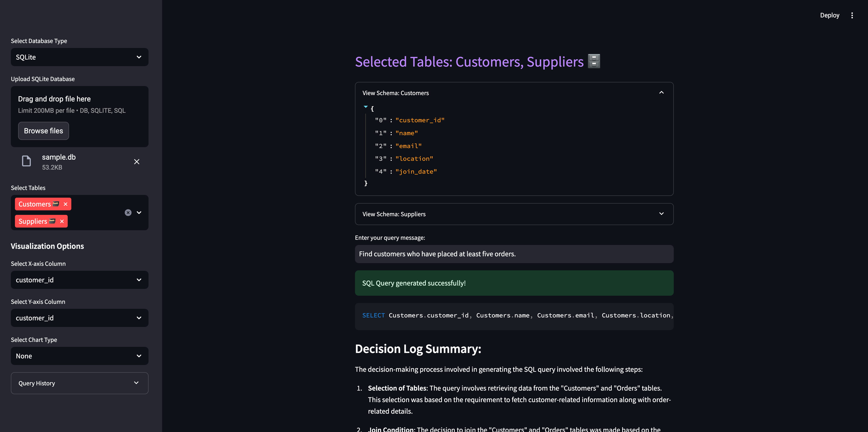Screen dimensions: 868x432
Task: Remove the Customers tag from selected tables
Action: point(66,204)
